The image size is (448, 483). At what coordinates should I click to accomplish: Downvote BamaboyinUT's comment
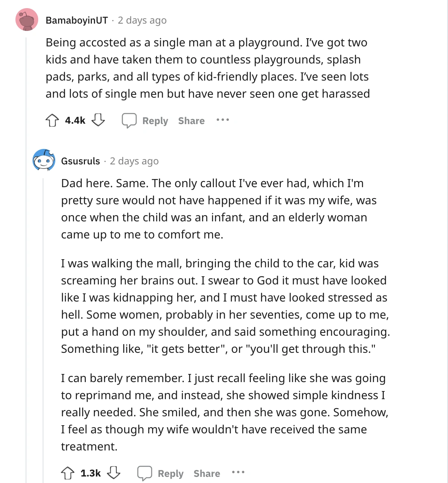point(98,120)
